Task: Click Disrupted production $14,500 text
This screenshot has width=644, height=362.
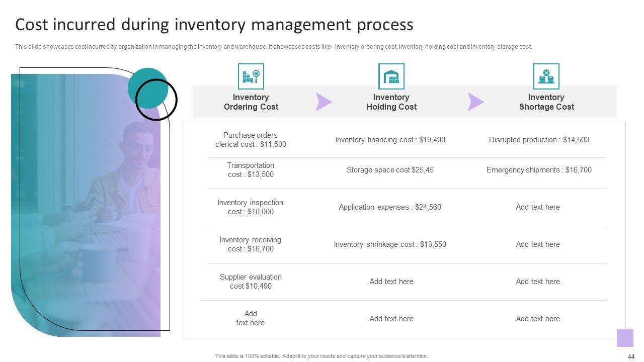Action: point(539,140)
